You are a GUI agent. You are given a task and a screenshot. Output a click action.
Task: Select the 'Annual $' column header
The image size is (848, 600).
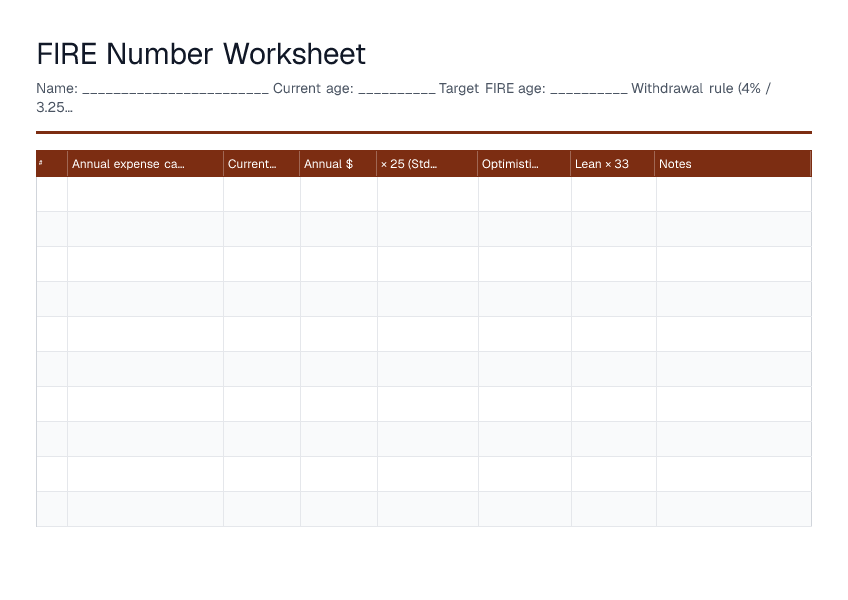(339, 163)
